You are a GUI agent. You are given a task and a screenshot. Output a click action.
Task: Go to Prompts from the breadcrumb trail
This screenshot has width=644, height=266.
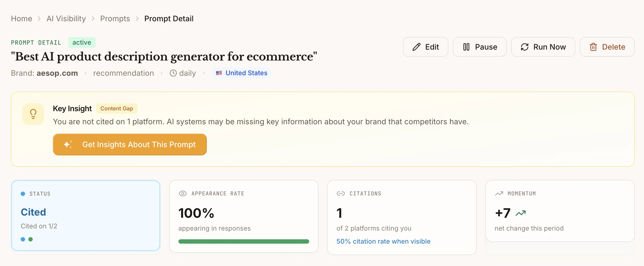pyautogui.click(x=115, y=19)
